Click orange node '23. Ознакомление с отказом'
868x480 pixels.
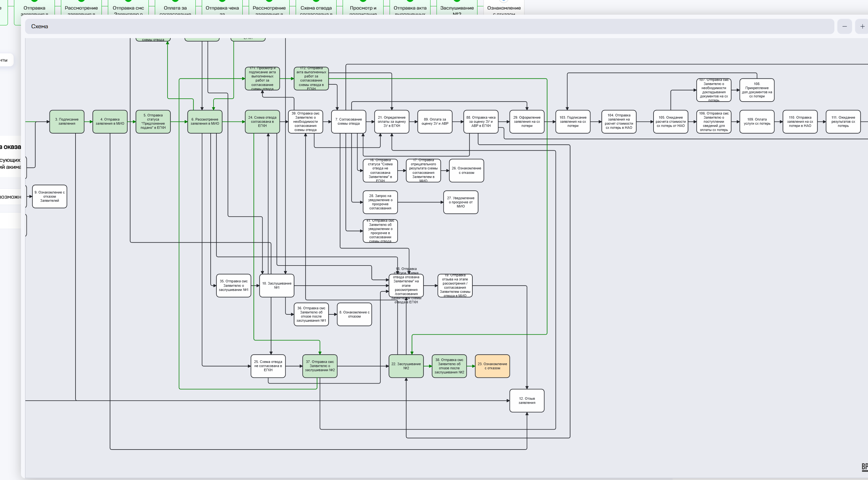(x=492, y=366)
